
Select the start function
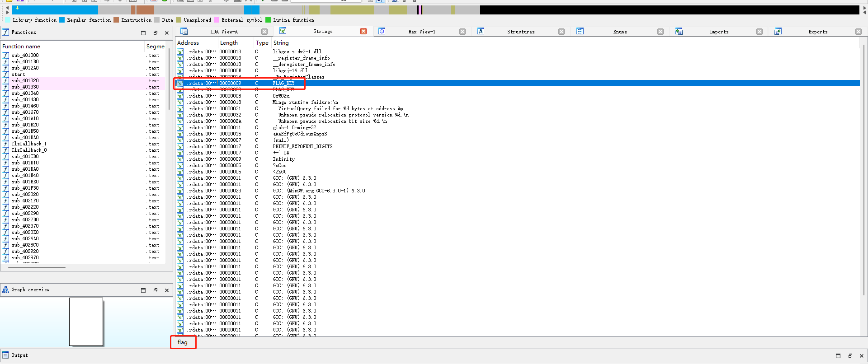[x=19, y=74]
